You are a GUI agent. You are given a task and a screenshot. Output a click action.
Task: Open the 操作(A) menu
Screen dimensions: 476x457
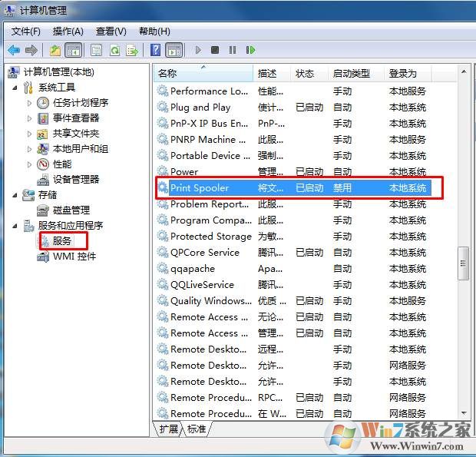(68, 31)
